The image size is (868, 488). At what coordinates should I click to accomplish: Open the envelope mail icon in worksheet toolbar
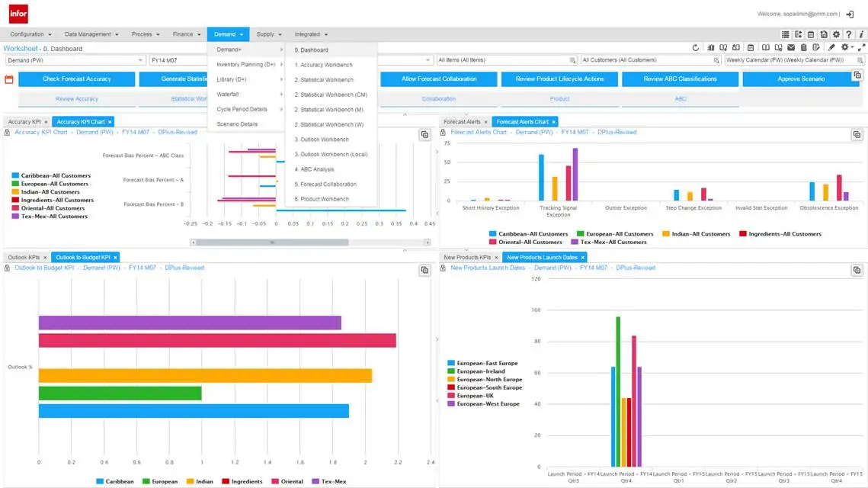tap(791, 47)
